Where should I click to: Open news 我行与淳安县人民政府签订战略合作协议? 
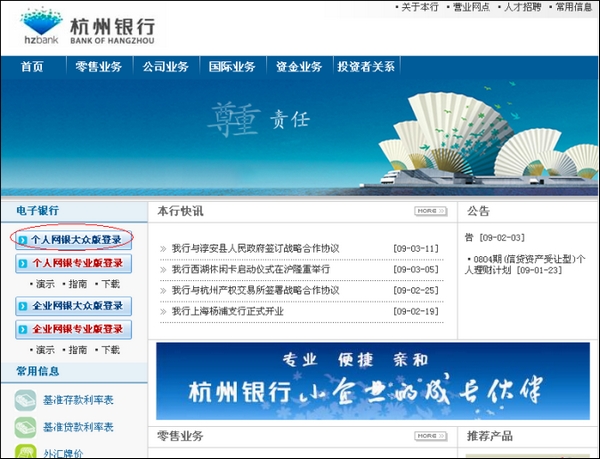(255, 249)
